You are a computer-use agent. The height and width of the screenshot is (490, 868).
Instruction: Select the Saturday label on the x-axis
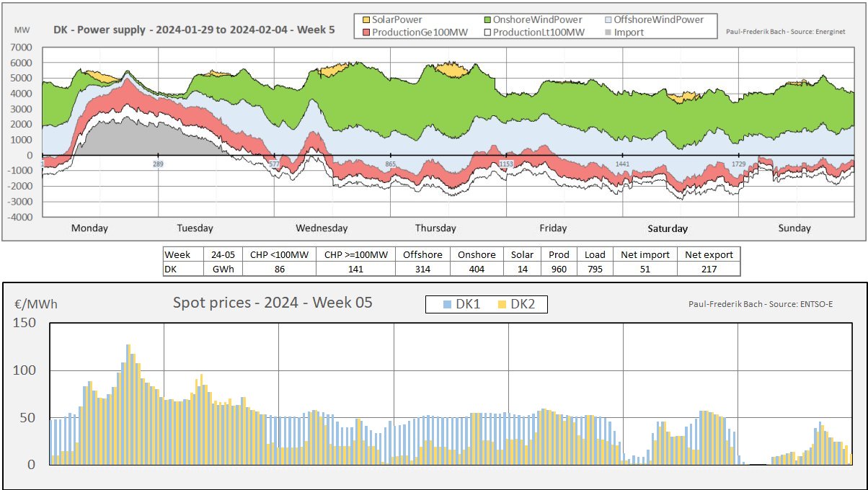[668, 228]
